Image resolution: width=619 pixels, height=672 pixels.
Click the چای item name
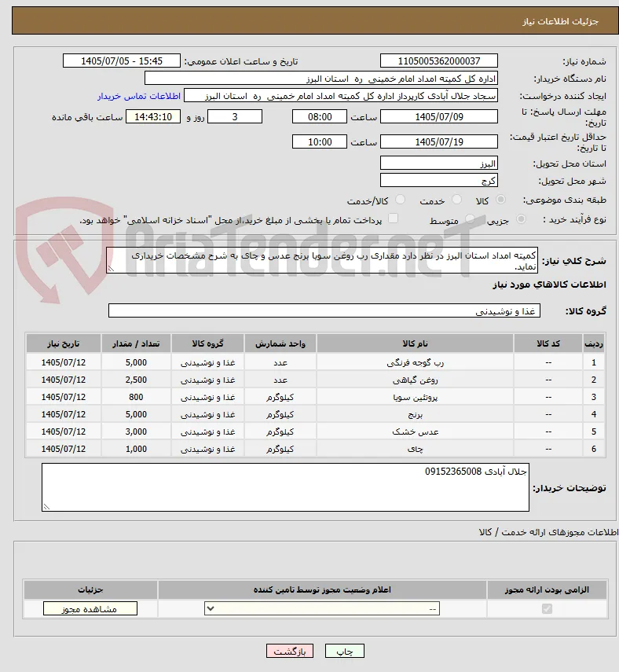pos(415,449)
